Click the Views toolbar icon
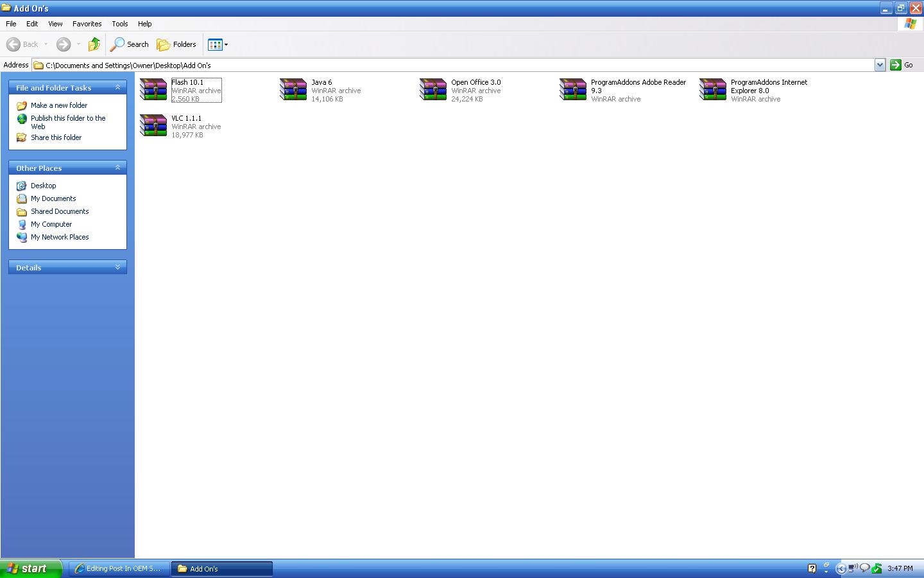Screen dimensions: 924x578 pyautogui.click(x=215, y=44)
